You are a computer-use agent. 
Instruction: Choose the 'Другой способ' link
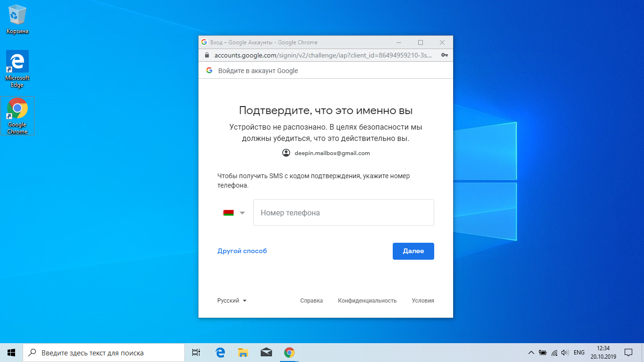[x=242, y=251]
